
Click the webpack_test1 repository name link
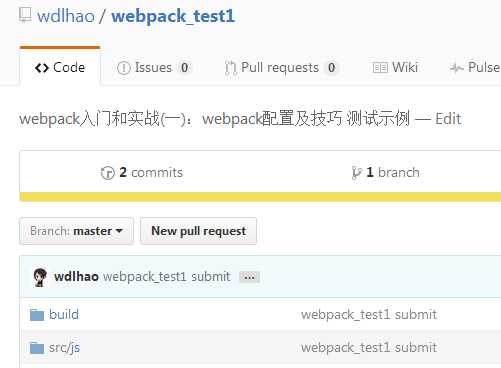173,16
